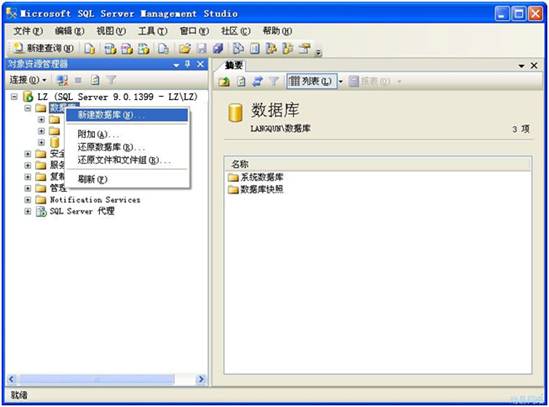Click the Database Engine Query icon
The height and width of the screenshot is (407, 549).
point(90,48)
